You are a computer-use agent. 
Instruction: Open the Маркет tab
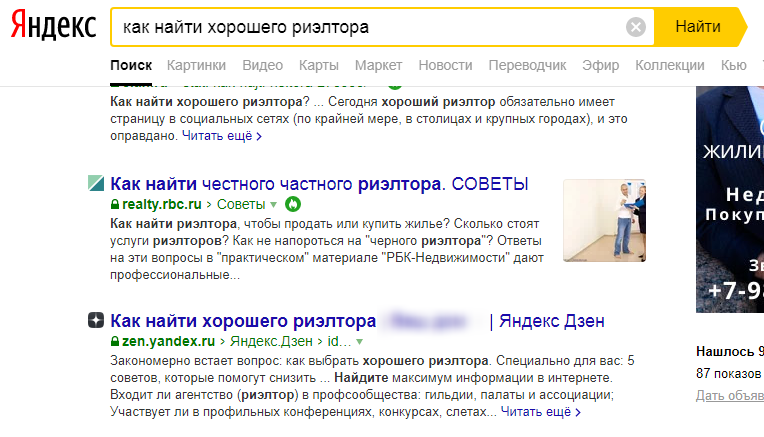tap(379, 65)
